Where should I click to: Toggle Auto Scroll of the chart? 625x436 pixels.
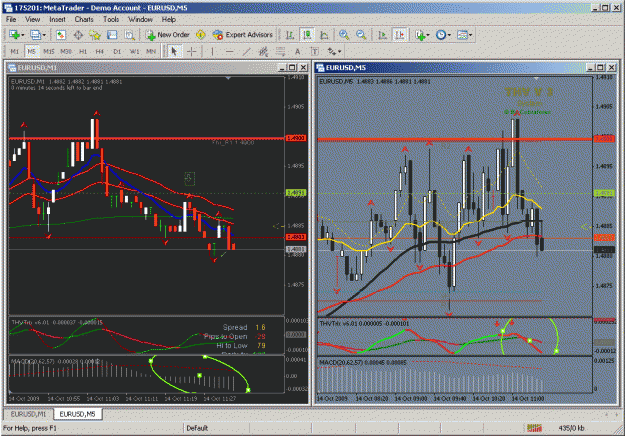[382, 35]
